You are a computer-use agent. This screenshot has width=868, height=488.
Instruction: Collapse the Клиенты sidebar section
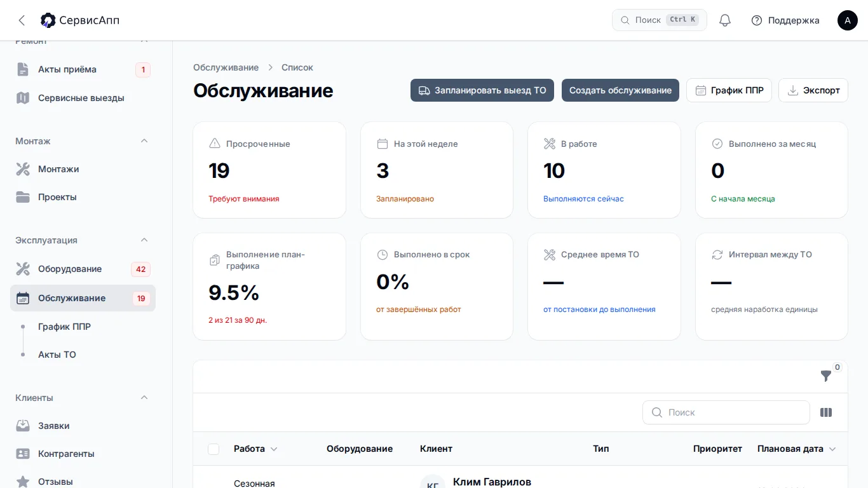144,398
